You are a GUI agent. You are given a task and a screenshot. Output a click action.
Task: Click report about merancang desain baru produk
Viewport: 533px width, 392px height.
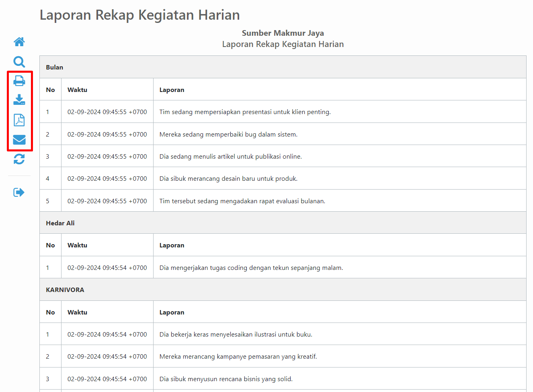(228, 179)
